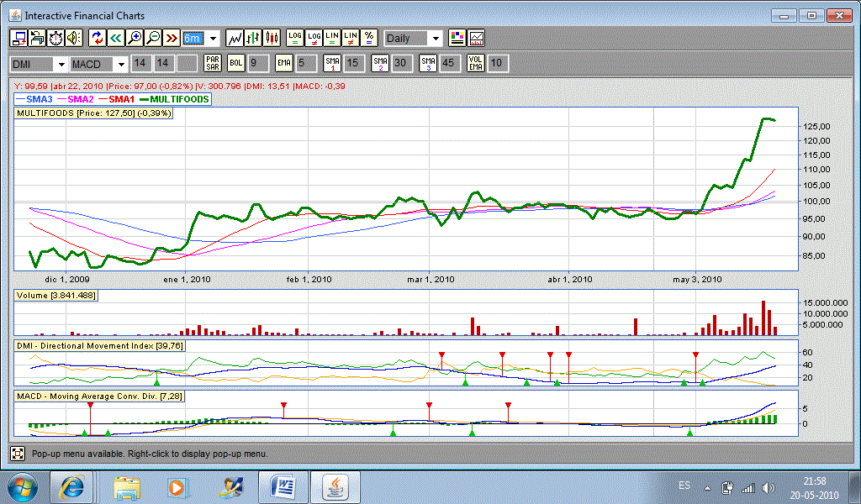Toggle the percent scale button

(368, 38)
